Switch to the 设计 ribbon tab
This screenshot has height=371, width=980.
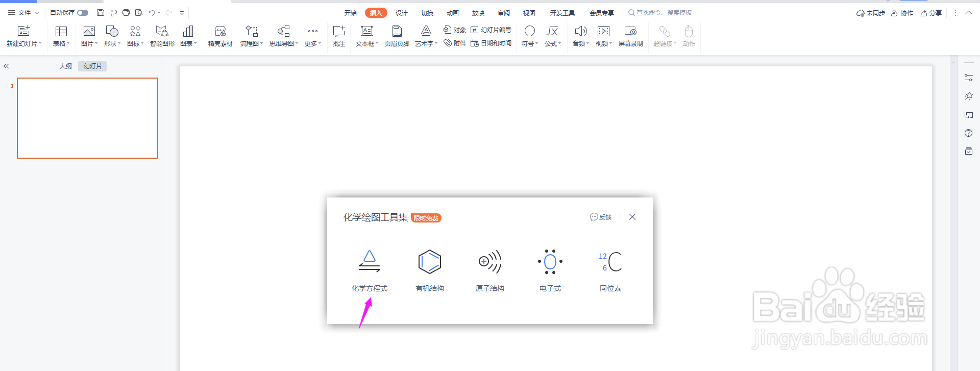[402, 13]
